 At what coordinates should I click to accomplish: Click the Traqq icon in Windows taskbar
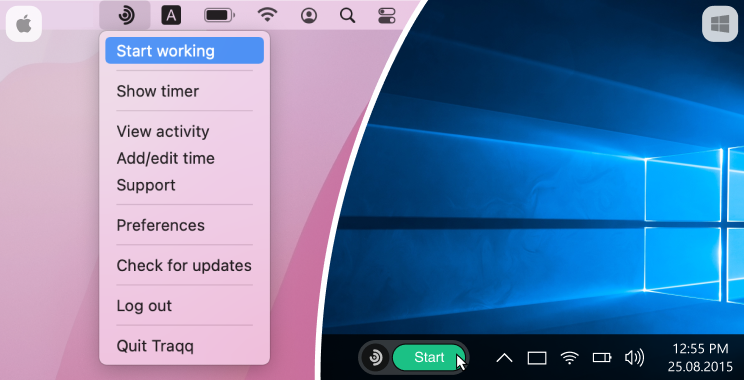[x=375, y=357]
